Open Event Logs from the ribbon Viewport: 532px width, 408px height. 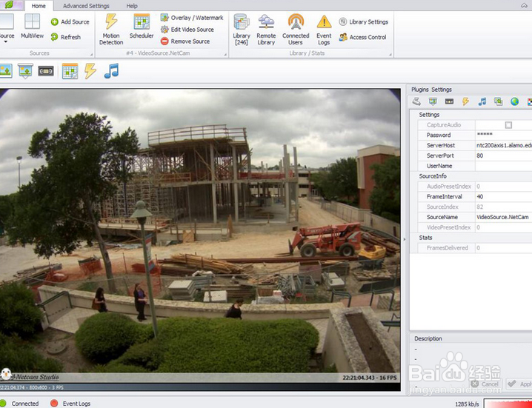(x=324, y=29)
